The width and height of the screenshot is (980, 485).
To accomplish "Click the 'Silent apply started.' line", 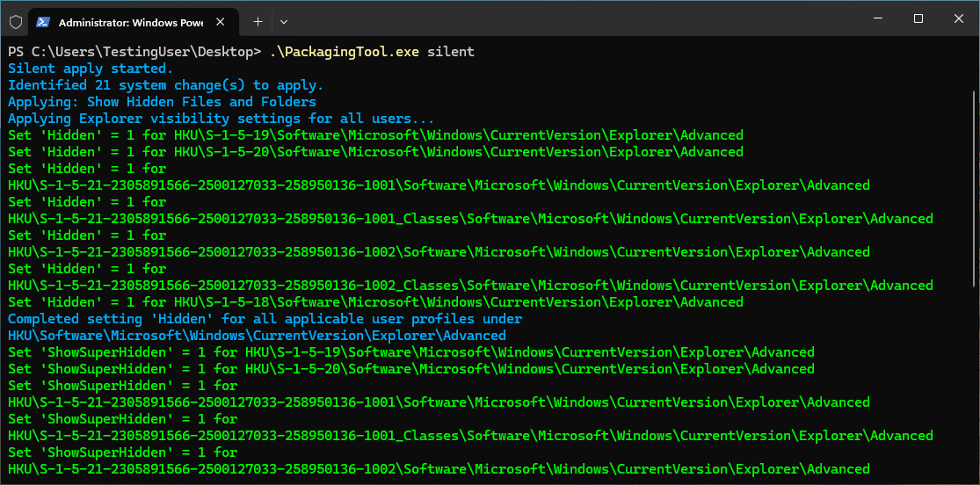I will pos(91,69).
